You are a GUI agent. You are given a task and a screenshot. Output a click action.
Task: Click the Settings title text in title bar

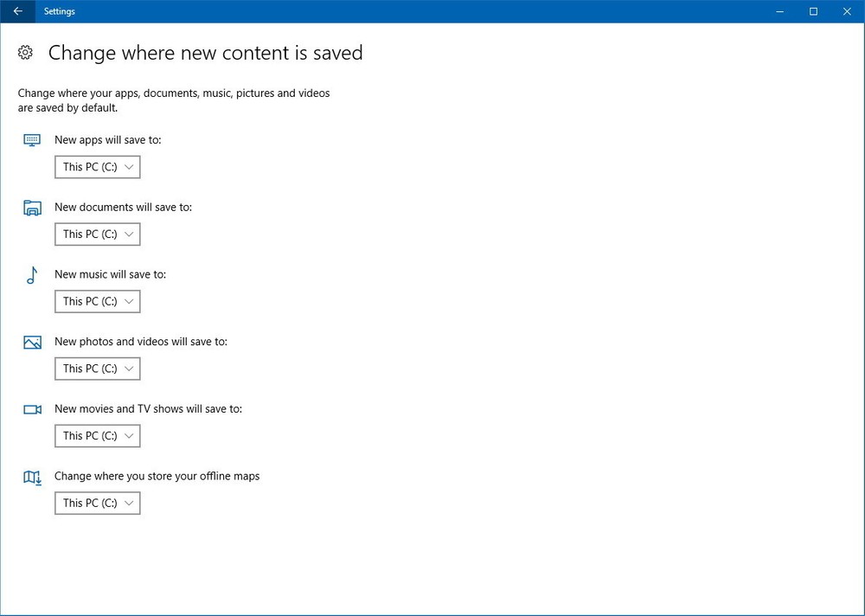60,11
